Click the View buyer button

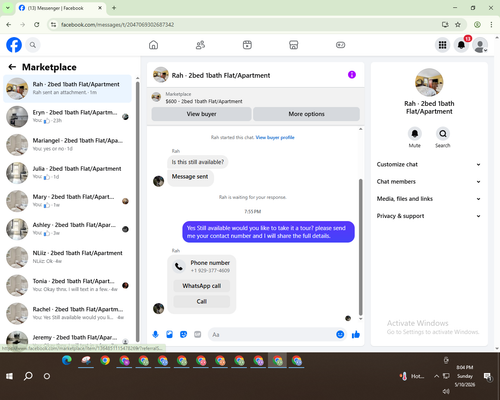click(x=201, y=114)
